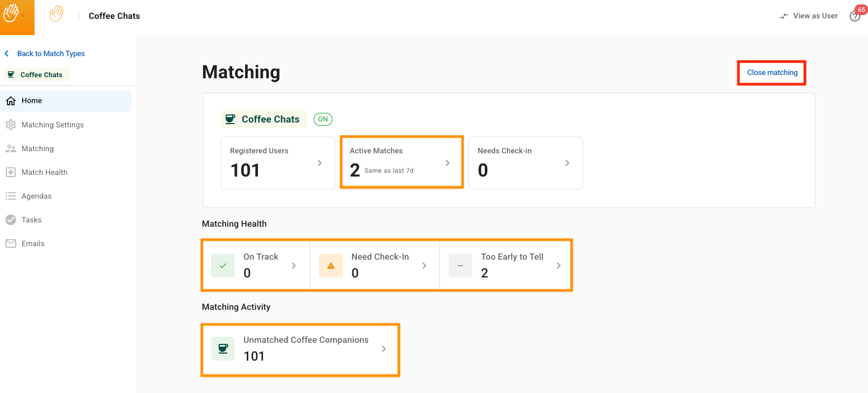
Task: Click the Emails envelope icon
Action: click(x=11, y=243)
